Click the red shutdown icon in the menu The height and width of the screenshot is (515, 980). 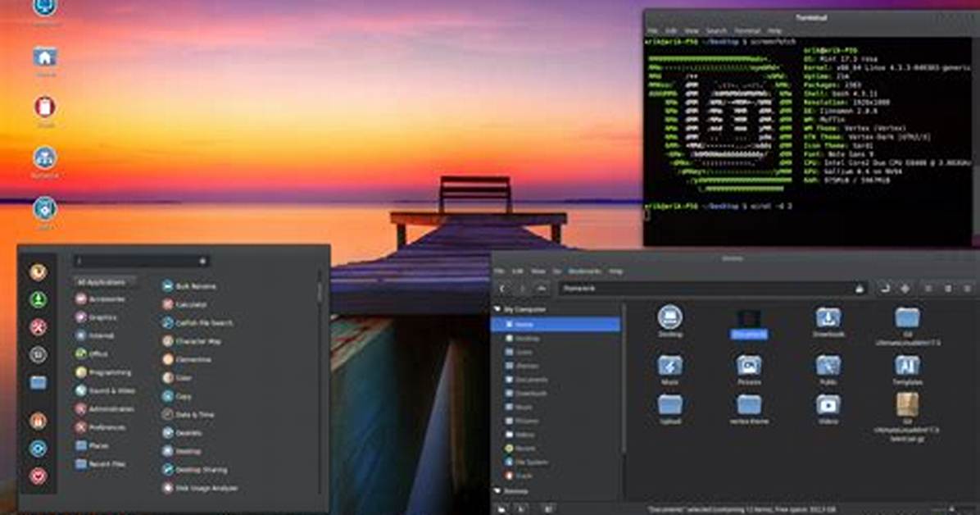pos(39,476)
